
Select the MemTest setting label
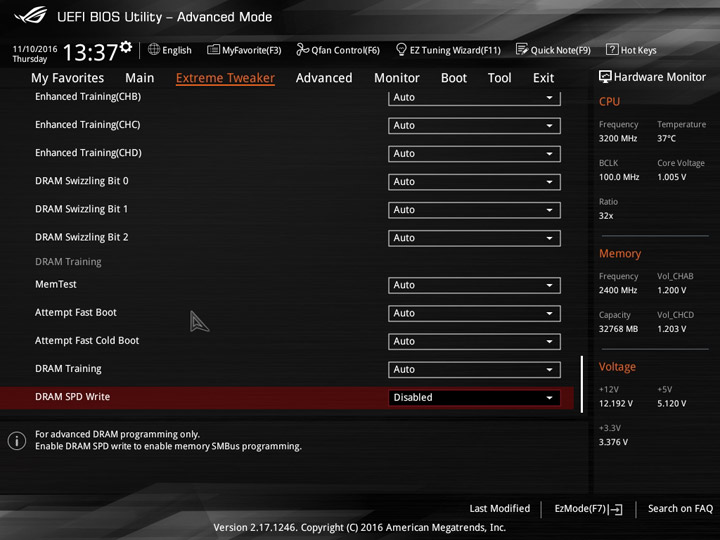coord(56,284)
